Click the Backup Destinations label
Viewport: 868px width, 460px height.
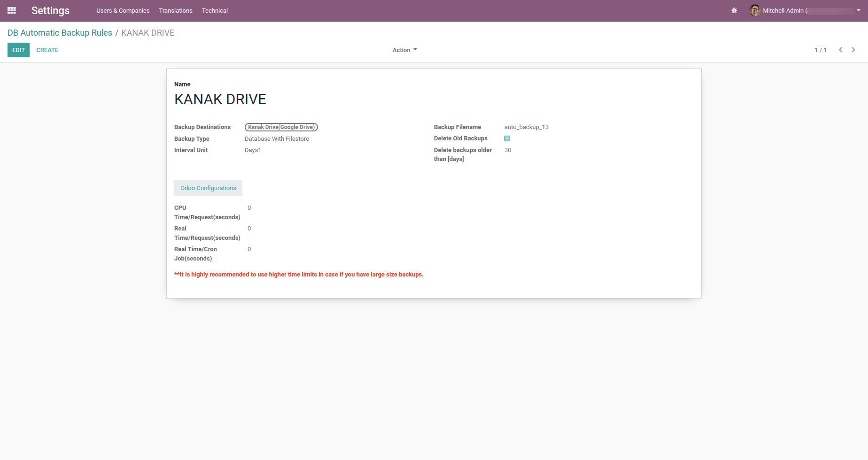click(202, 127)
